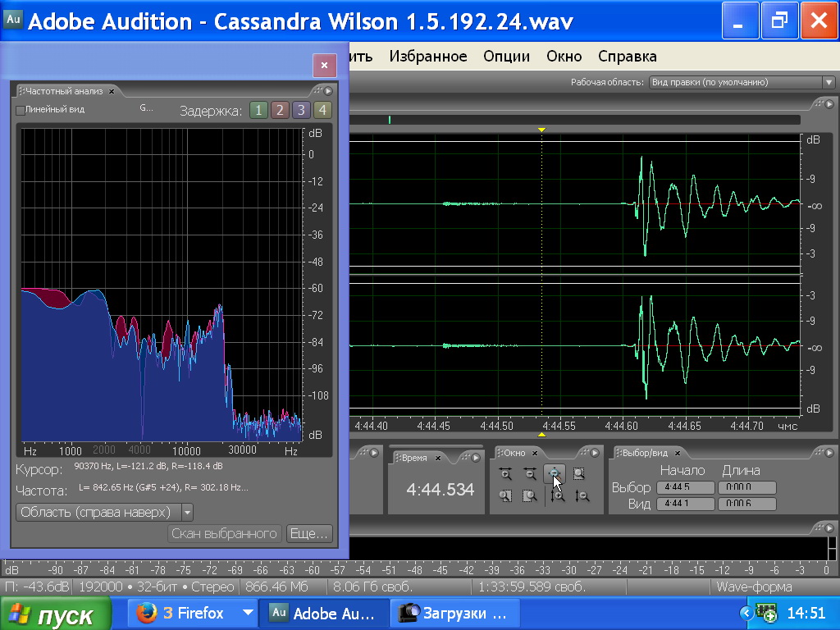
Task: Open the Окно menu
Action: 564,57
